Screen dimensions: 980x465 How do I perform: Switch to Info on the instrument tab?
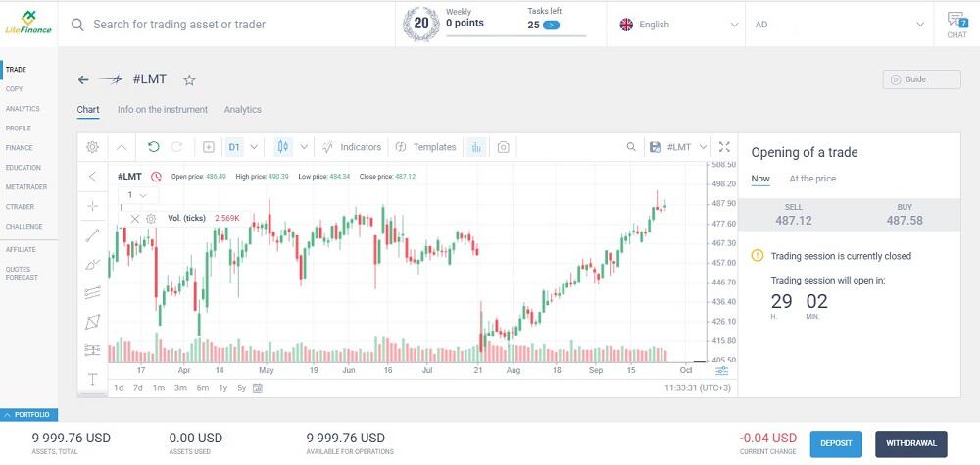tap(163, 110)
